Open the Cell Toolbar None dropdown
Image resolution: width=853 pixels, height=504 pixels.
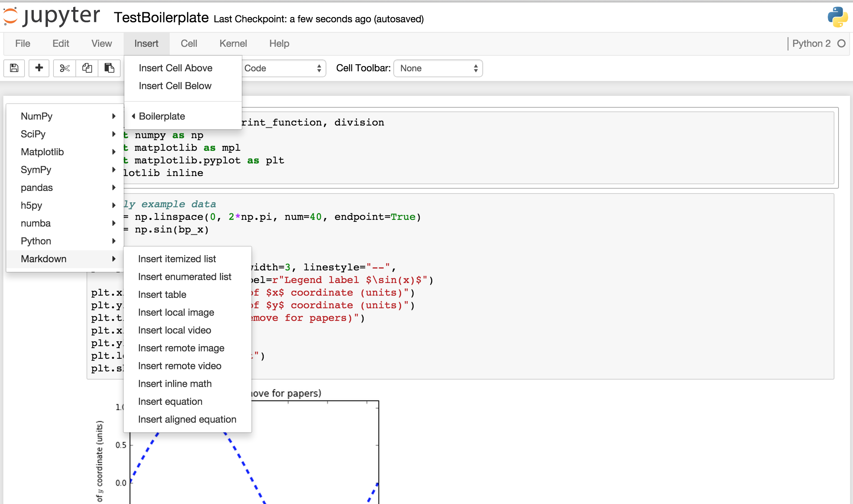coord(438,68)
